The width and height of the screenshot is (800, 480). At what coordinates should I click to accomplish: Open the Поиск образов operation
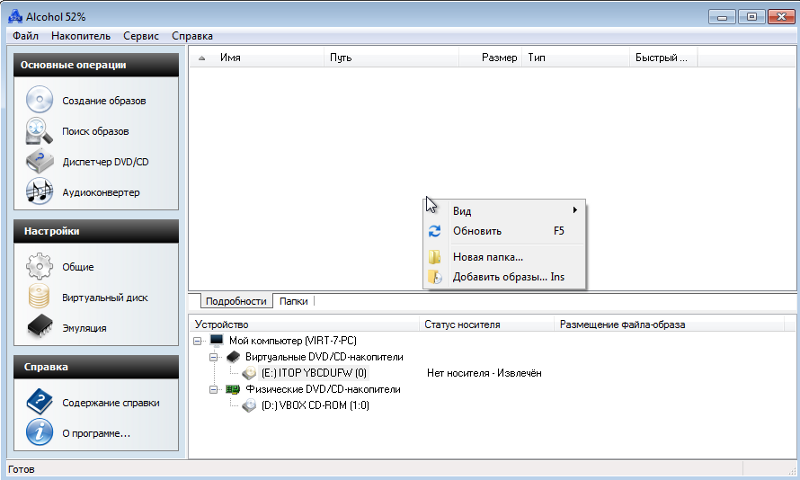[95, 131]
